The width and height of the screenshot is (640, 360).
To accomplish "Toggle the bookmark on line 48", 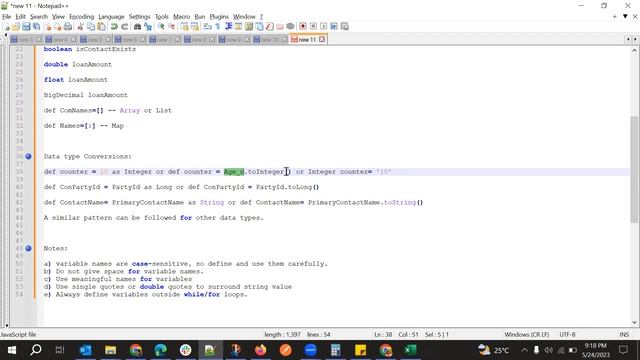I will (28, 248).
